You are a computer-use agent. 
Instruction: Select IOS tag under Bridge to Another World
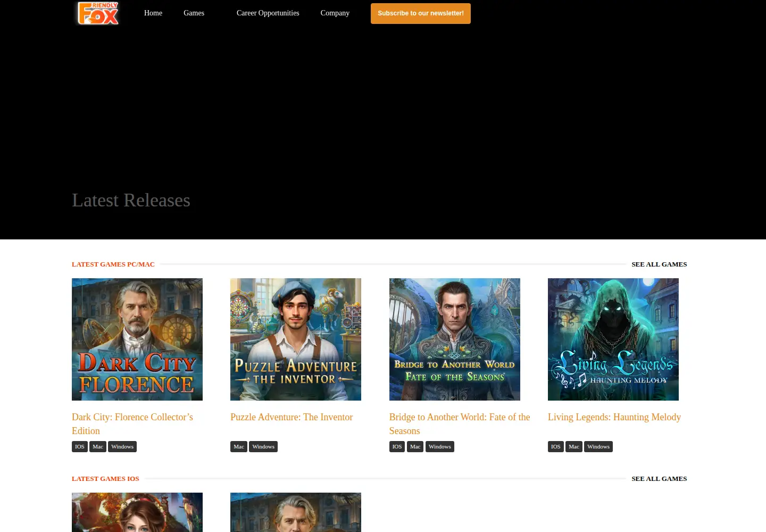click(x=397, y=446)
